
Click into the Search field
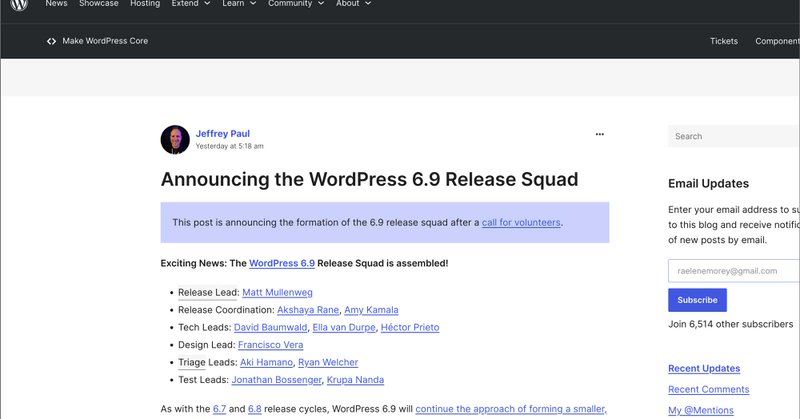point(734,136)
